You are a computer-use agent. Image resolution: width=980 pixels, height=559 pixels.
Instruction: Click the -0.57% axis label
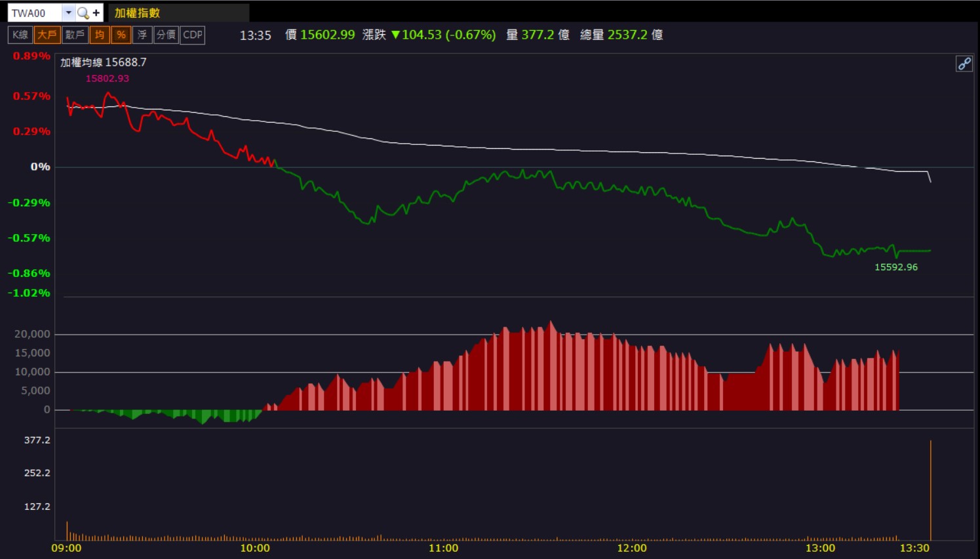click(29, 238)
